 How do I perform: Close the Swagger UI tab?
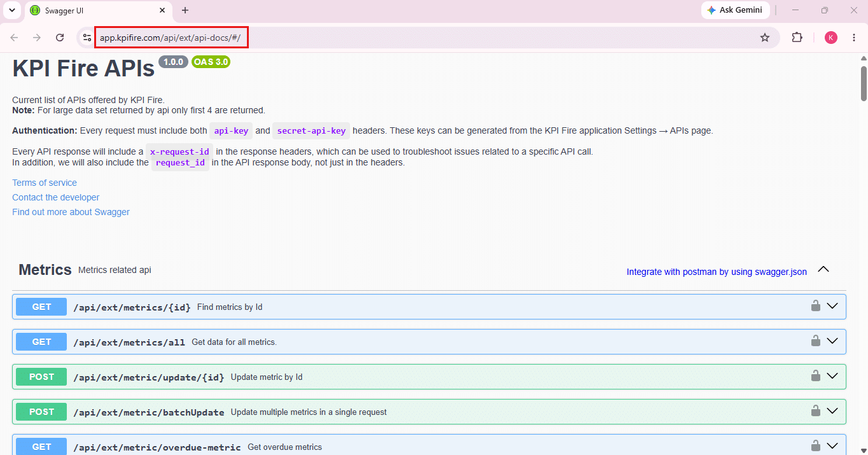[x=162, y=10]
